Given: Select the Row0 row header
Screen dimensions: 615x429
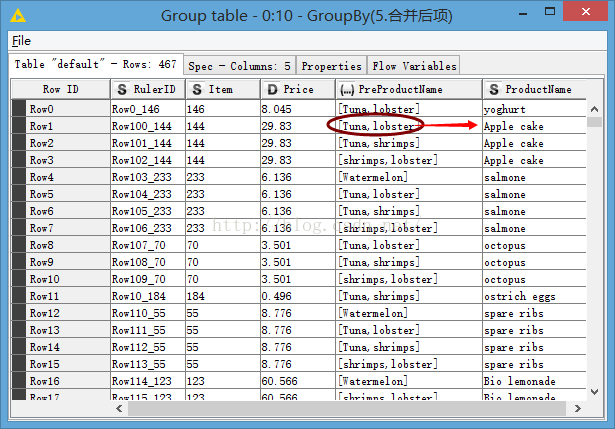Looking at the screenshot, I should [x=61, y=109].
